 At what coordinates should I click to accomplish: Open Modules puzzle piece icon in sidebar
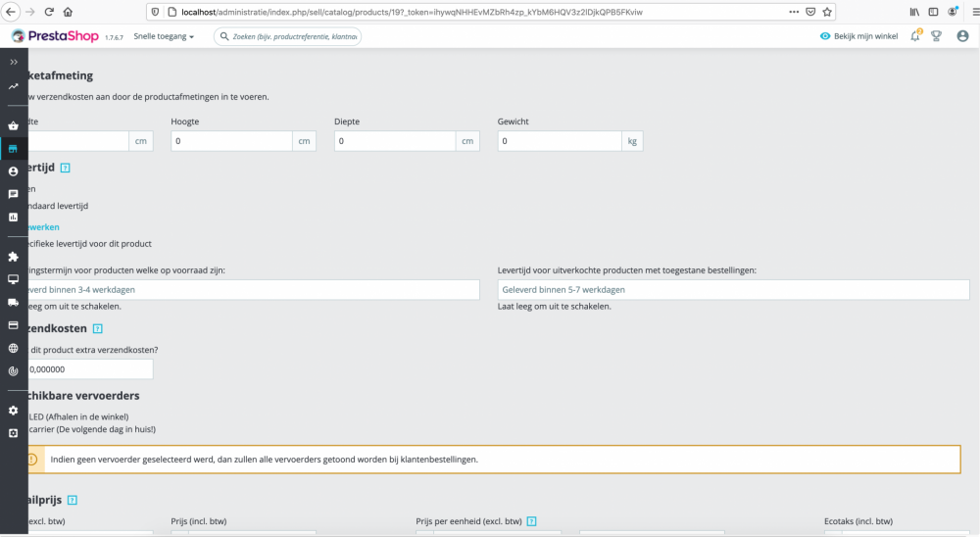coord(13,257)
